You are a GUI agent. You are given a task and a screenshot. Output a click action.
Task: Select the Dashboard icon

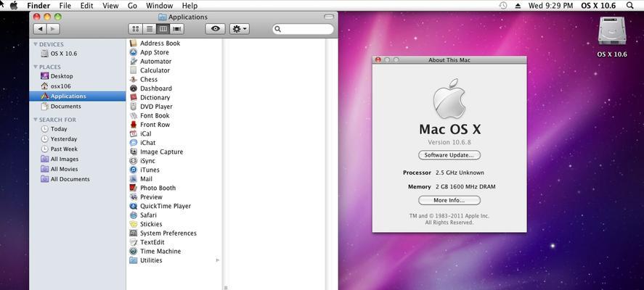133,88
